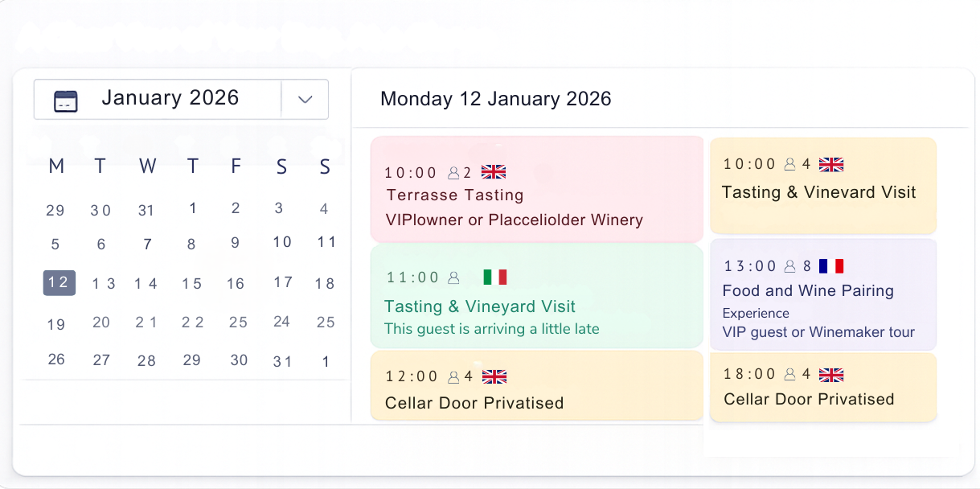
Task: Select December 29 in the first calendar row
Action: point(55,211)
